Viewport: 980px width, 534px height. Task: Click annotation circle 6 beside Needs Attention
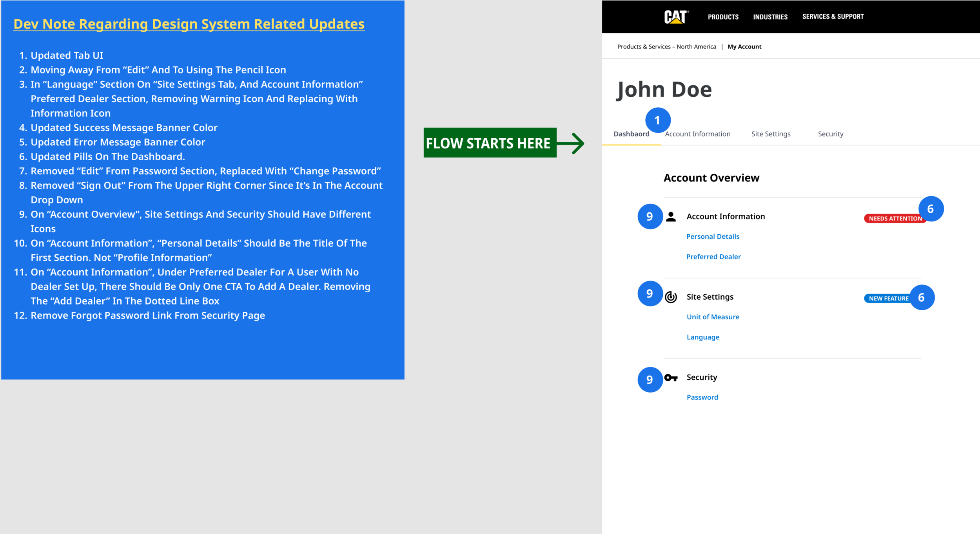[931, 209]
